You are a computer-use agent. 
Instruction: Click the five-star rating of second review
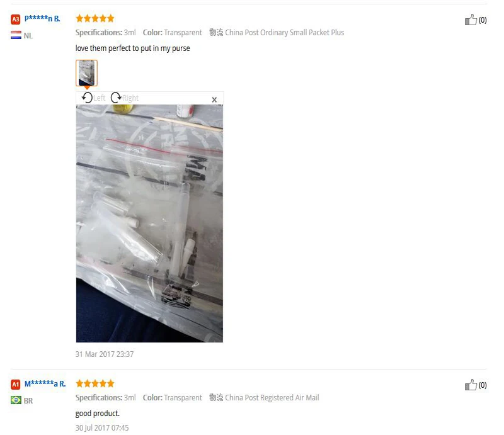pos(95,383)
